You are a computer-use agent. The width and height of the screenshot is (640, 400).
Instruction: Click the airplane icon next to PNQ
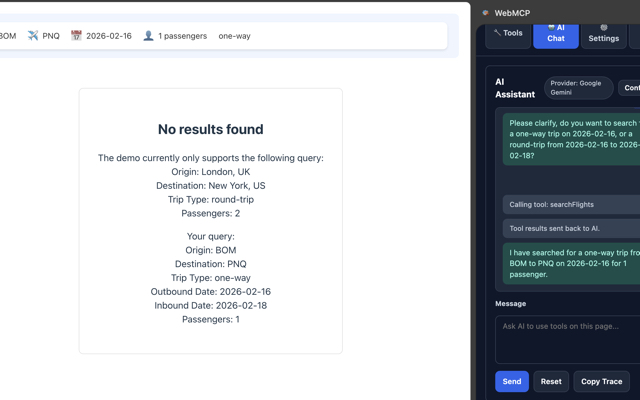click(33, 36)
